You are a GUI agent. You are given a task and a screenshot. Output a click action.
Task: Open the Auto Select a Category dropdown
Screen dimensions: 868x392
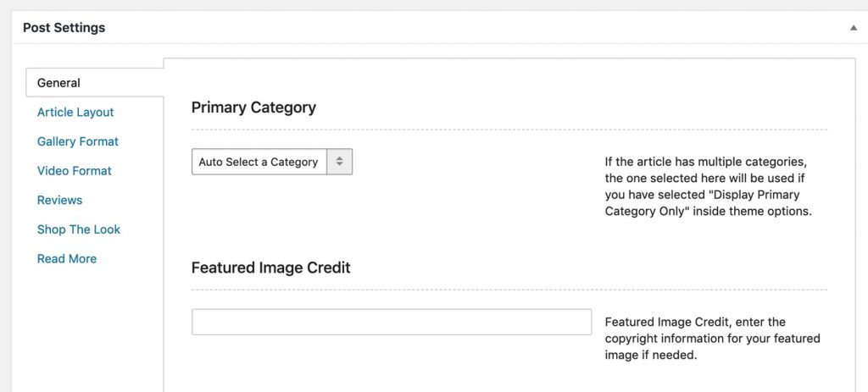click(x=272, y=162)
